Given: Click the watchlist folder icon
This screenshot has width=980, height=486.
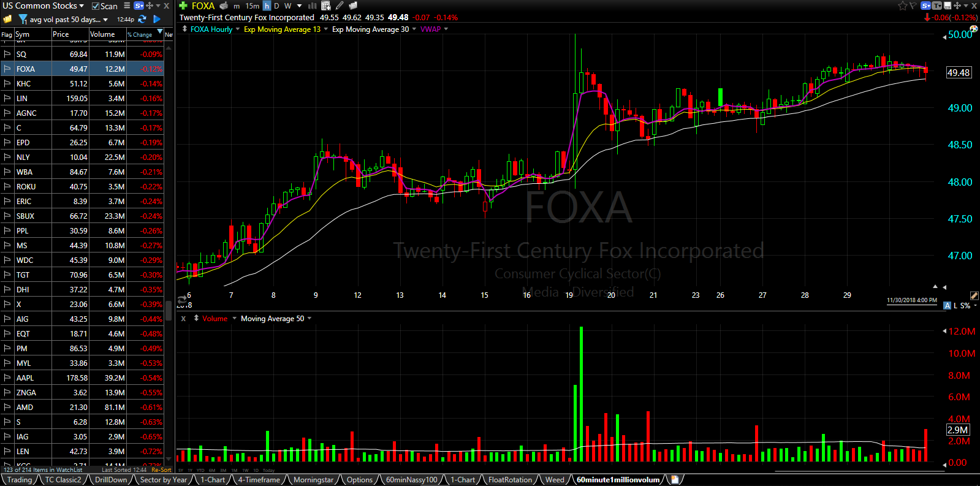Looking at the screenshot, I should click(7, 19).
